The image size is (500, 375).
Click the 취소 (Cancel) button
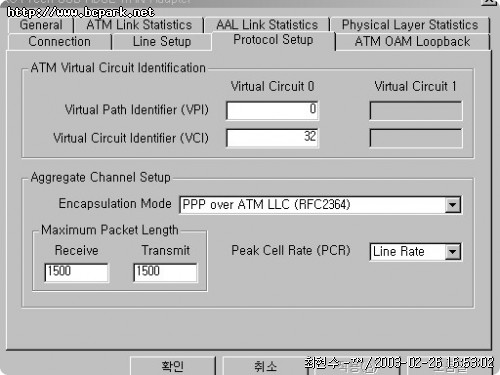pos(265,366)
